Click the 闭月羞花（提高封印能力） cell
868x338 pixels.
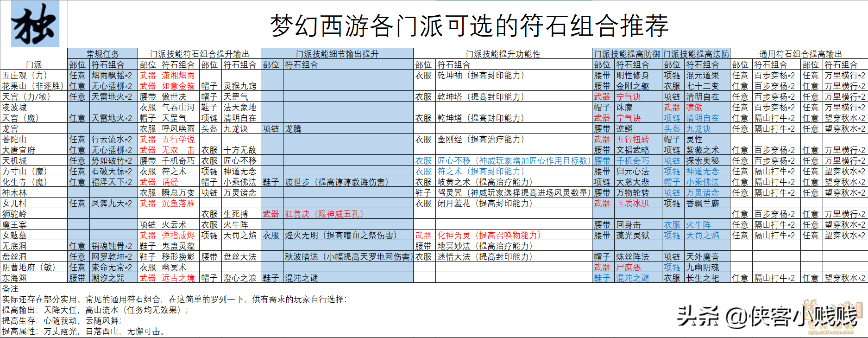coord(514,203)
